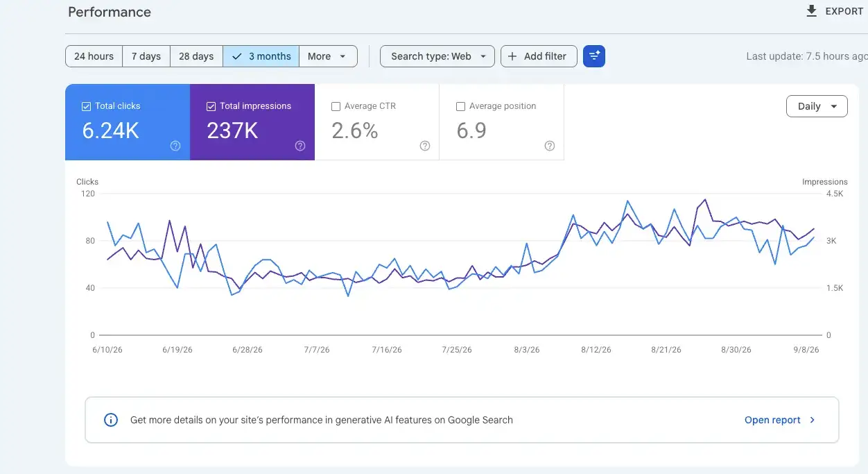Select the 3 months date range

[x=261, y=56]
